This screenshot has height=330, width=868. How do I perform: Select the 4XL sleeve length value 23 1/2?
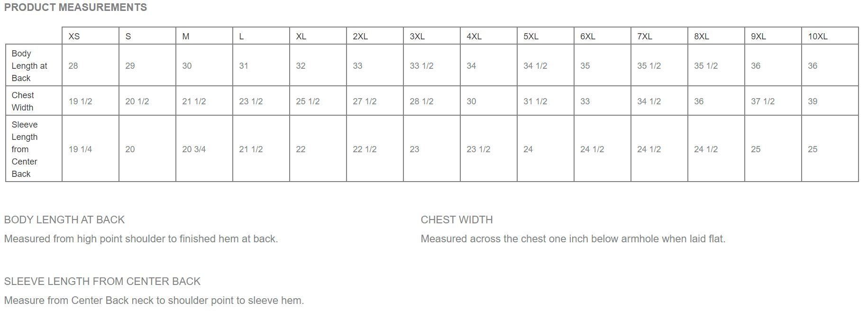(478, 149)
